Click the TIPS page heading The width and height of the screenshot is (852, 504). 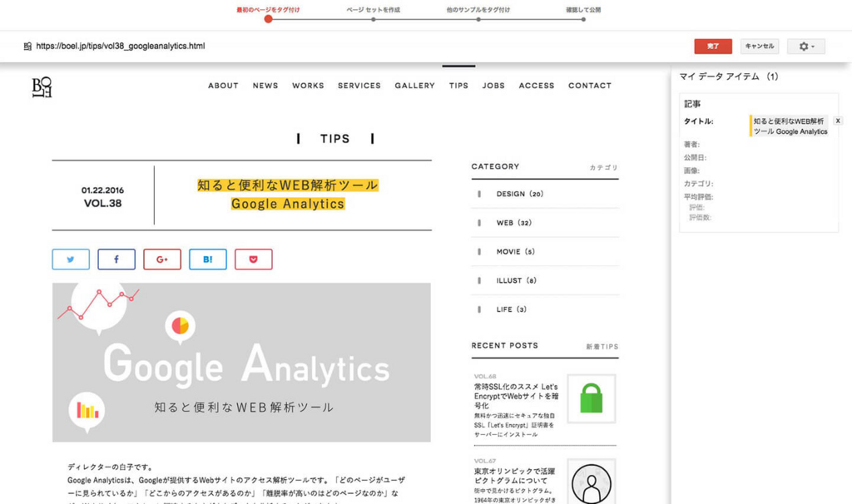pyautogui.click(x=334, y=139)
